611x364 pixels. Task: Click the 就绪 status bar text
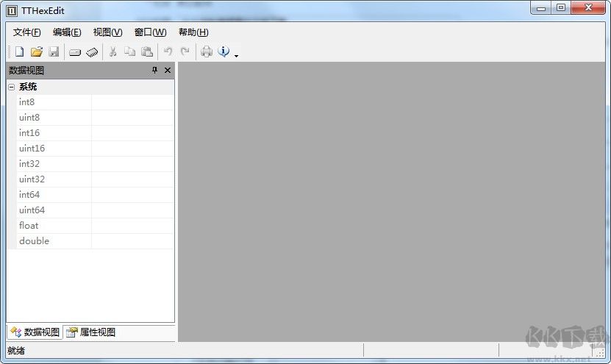click(x=16, y=350)
